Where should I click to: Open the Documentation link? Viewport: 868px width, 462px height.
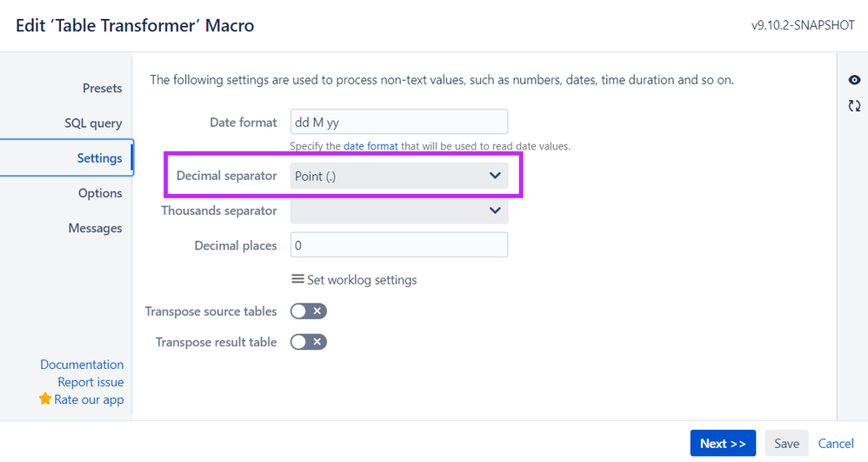click(x=82, y=365)
